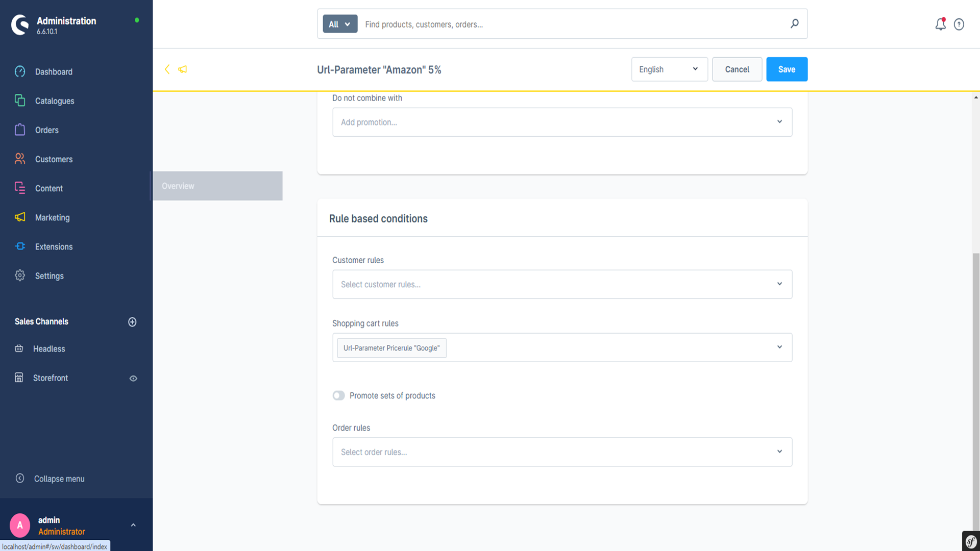The height and width of the screenshot is (551, 980).
Task: Click the vertical page scrollbar thumb
Action: 976,393
